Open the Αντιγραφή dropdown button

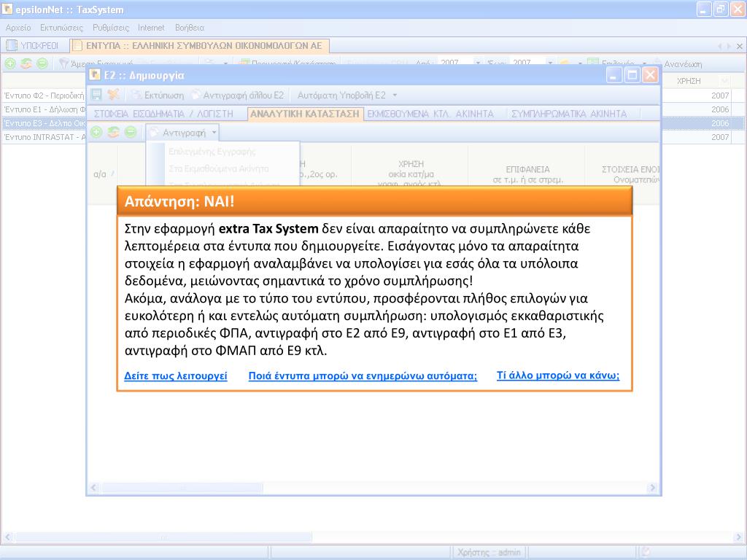(x=183, y=133)
